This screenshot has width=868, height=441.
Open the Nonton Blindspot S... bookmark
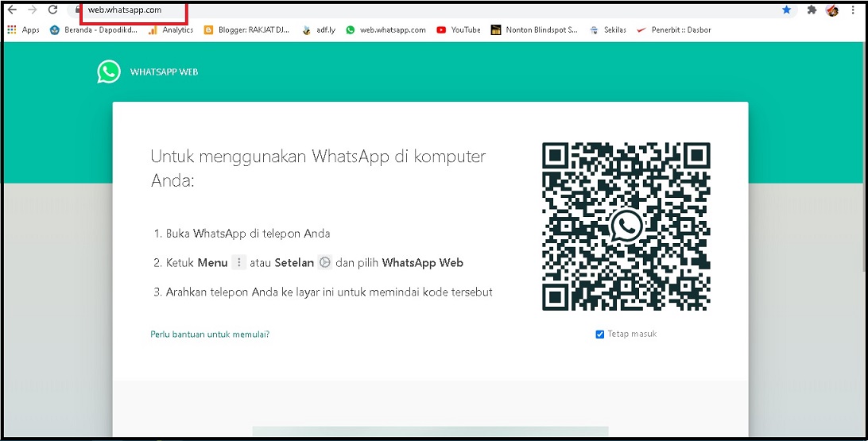click(x=534, y=30)
